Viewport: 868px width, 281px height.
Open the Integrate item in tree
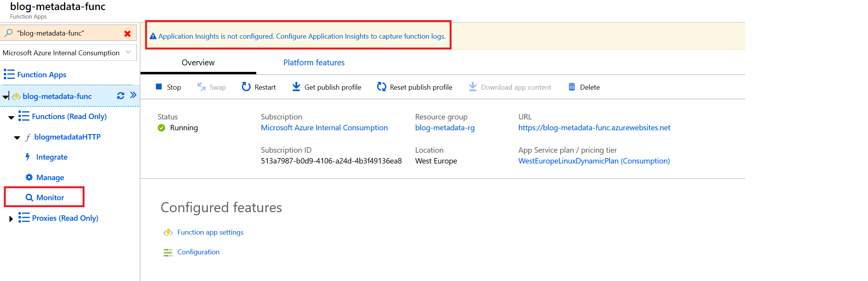pyautogui.click(x=52, y=157)
